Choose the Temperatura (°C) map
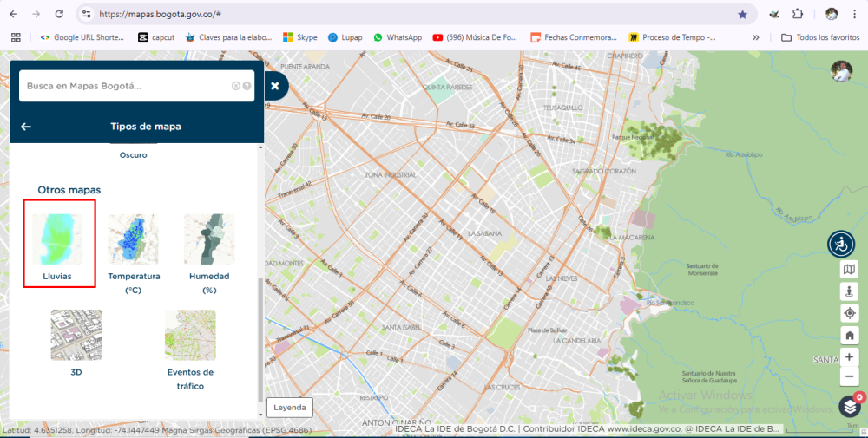 pos(133,240)
